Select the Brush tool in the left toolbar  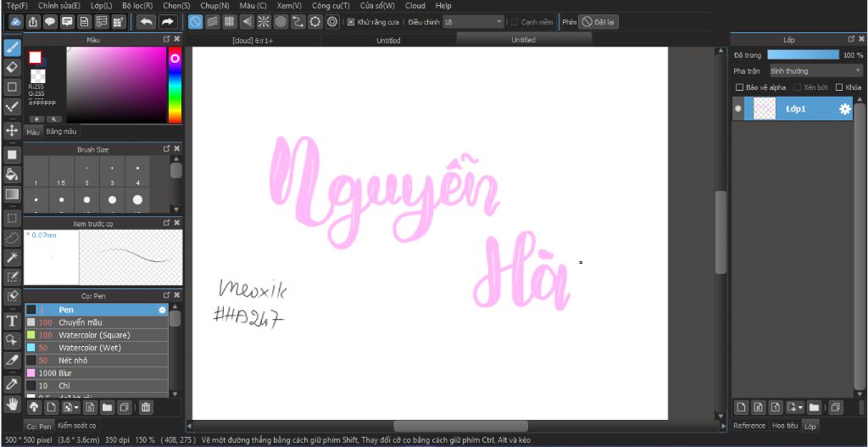click(x=12, y=47)
